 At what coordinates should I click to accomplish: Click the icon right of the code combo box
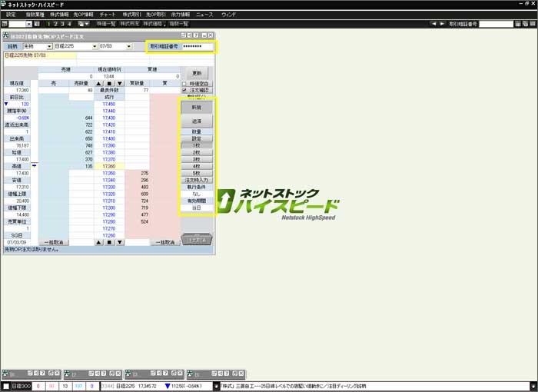pyautogui.click(x=37, y=24)
